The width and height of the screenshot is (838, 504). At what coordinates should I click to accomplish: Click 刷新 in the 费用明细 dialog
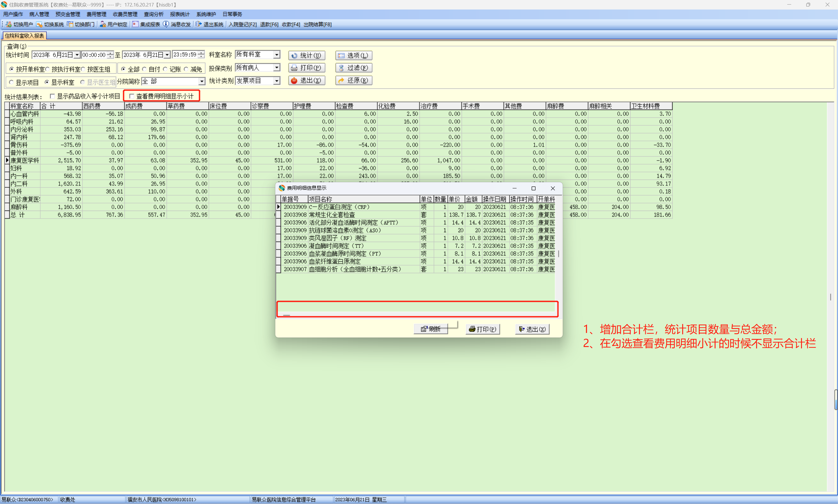coord(430,329)
